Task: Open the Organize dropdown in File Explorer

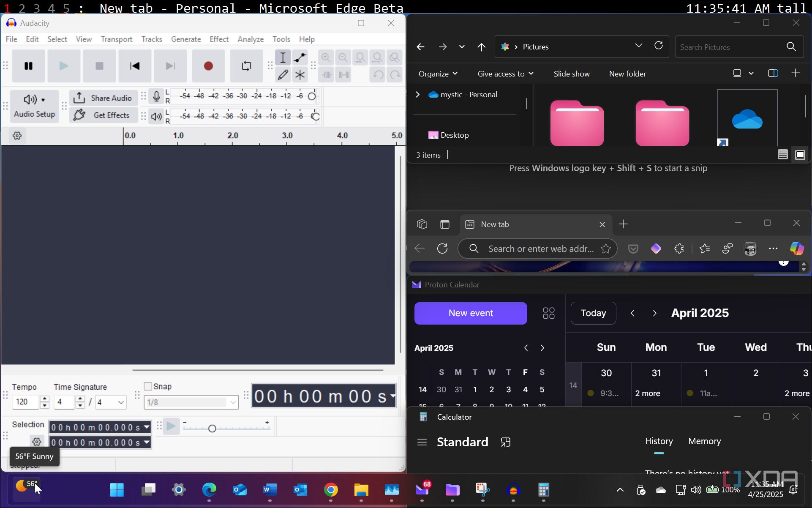Action: [438, 74]
